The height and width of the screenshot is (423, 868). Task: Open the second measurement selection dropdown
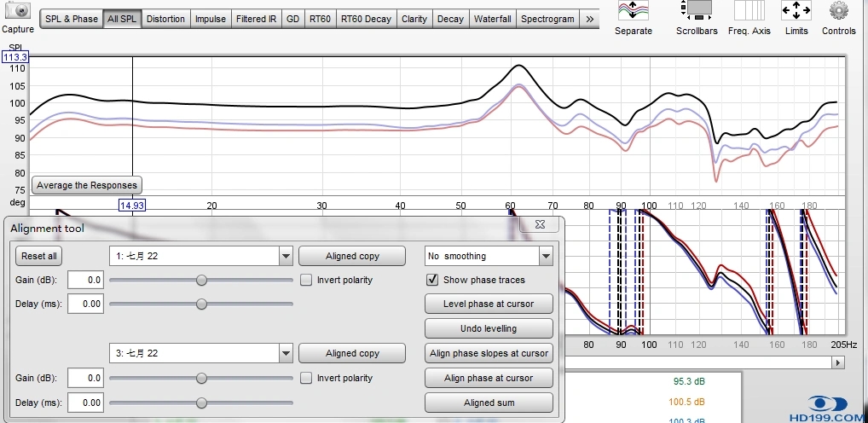coord(285,353)
